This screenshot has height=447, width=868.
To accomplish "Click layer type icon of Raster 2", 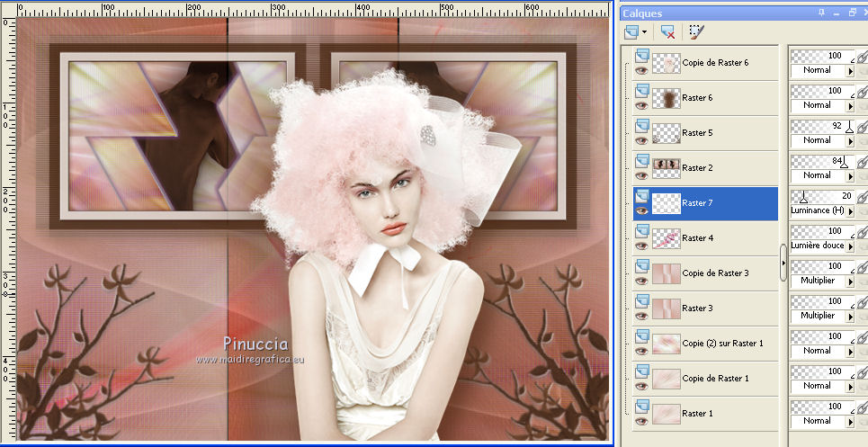I will point(642,161).
